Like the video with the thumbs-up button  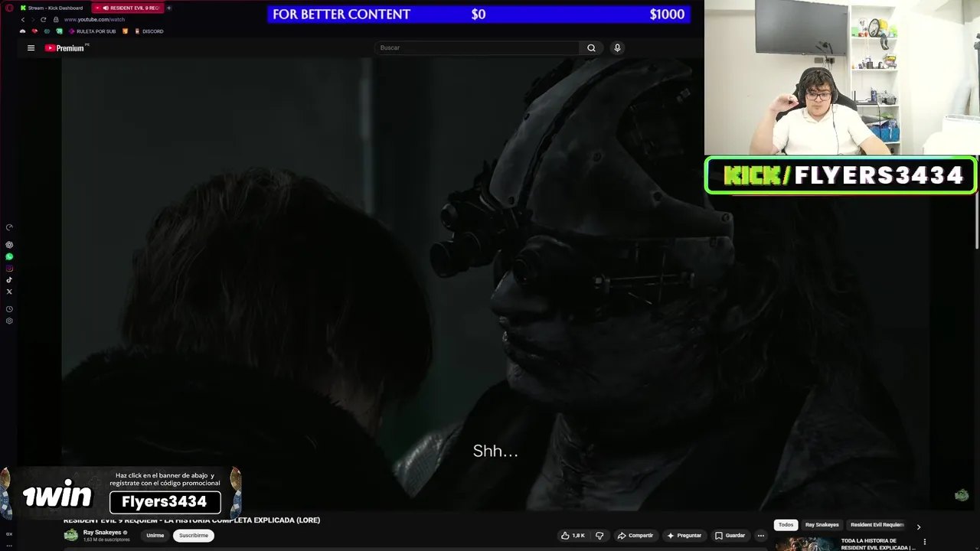pyautogui.click(x=573, y=535)
